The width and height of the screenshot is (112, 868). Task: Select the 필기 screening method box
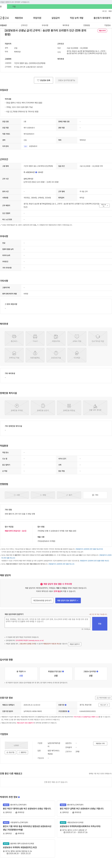(69, 495)
